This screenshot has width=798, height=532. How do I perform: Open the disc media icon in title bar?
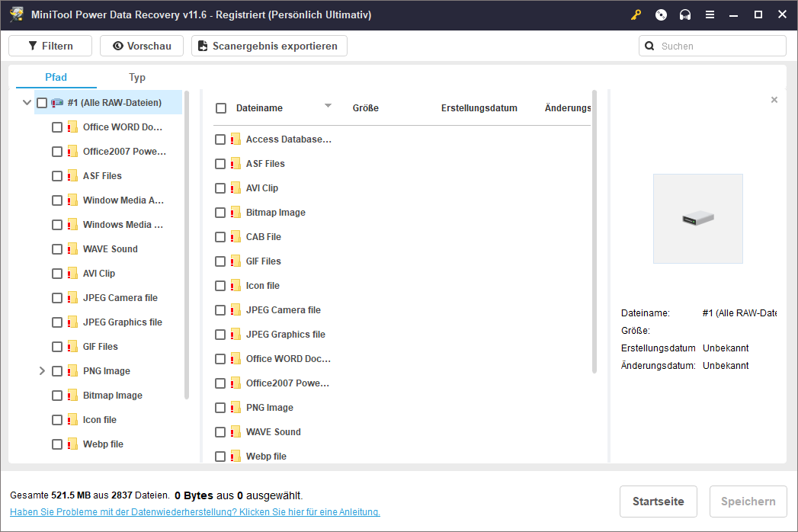[661, 14]
